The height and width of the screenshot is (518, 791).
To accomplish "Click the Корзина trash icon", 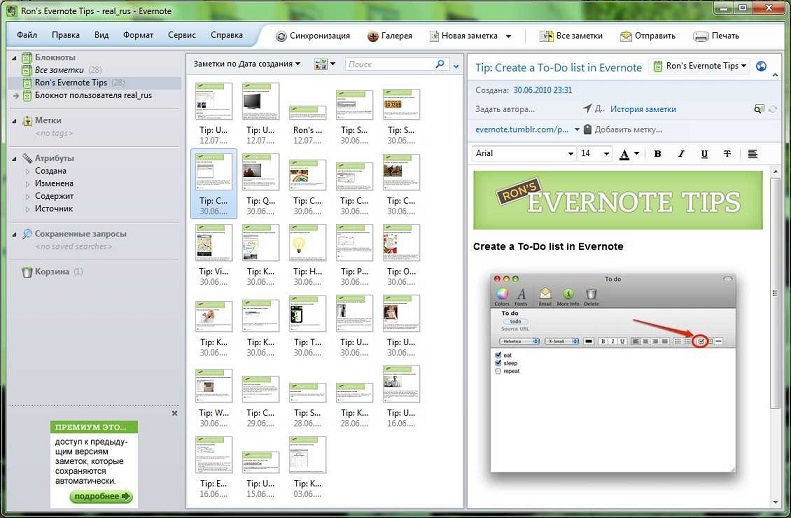I will [27, 272].
